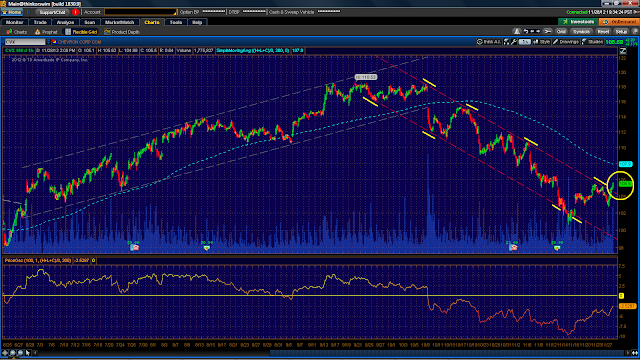The height and width of the screenshot is (360, 640).
Task: Click the Support/Chat button
Action: pyautogui.click(x=52, y=12)
